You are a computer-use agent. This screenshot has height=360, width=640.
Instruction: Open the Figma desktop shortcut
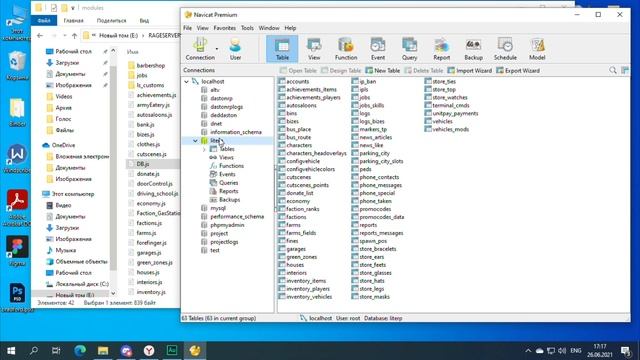coord(17,251)
